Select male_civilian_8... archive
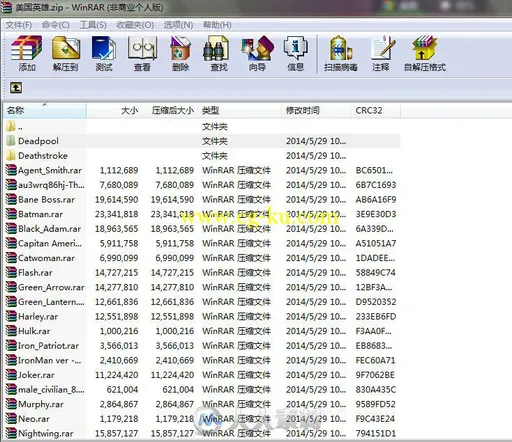Screen dimensions: 512x442 click(203, 389)
